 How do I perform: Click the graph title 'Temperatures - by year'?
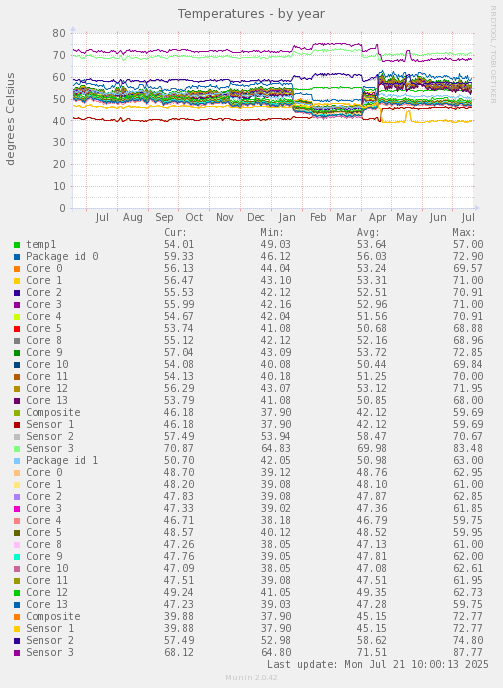coord(251,14)
